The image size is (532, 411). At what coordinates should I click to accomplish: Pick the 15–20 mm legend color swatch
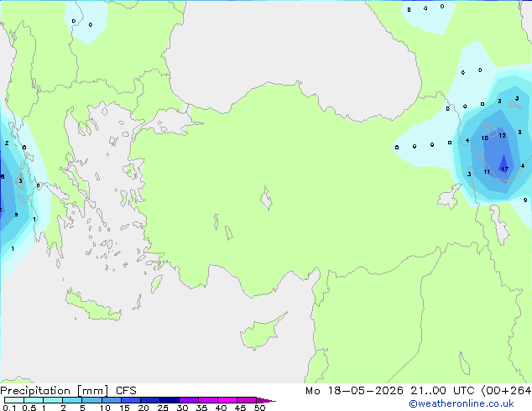(x=131, y=400)
